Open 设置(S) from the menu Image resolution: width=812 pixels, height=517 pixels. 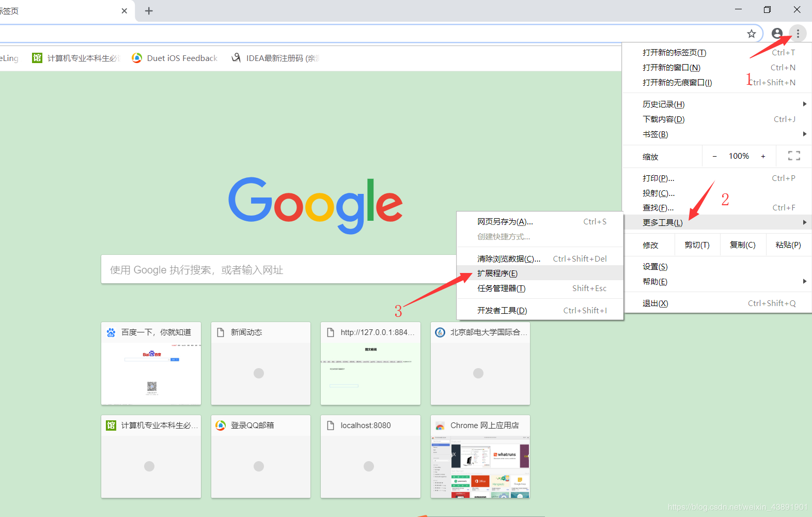tap(717, 267)
